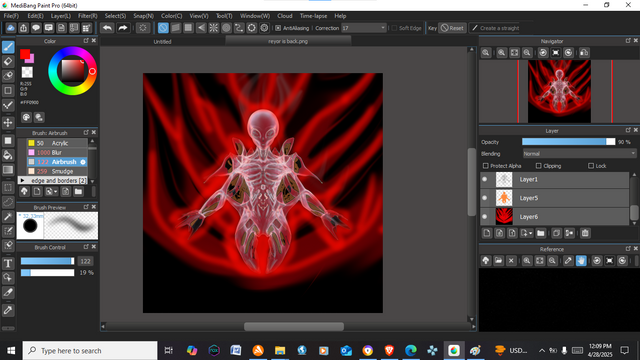
Task: Select the Lasso tool
Action: [8, 202]
